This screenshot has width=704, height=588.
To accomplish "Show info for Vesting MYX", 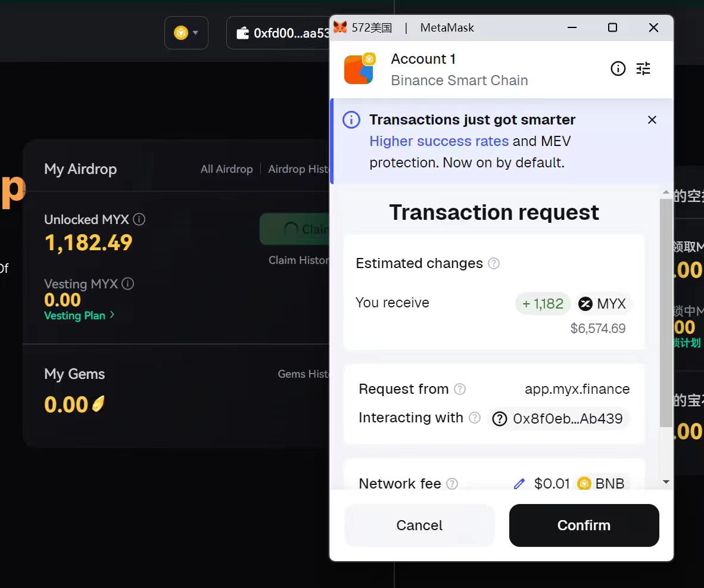I will tap(128, 284).
